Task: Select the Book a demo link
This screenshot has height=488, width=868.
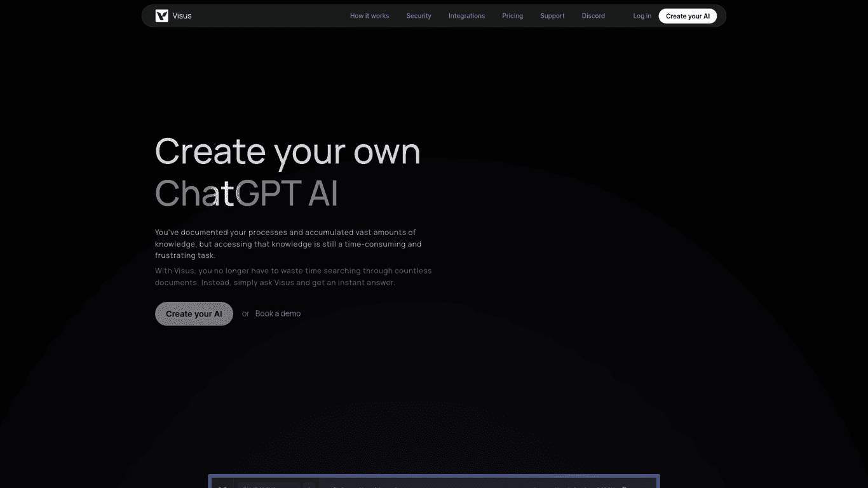Action: [278, 314]
